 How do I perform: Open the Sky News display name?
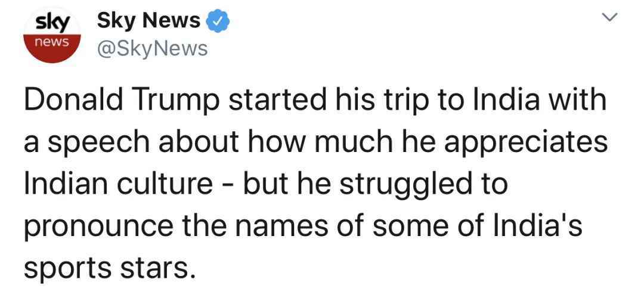click(x=148, y=20)
